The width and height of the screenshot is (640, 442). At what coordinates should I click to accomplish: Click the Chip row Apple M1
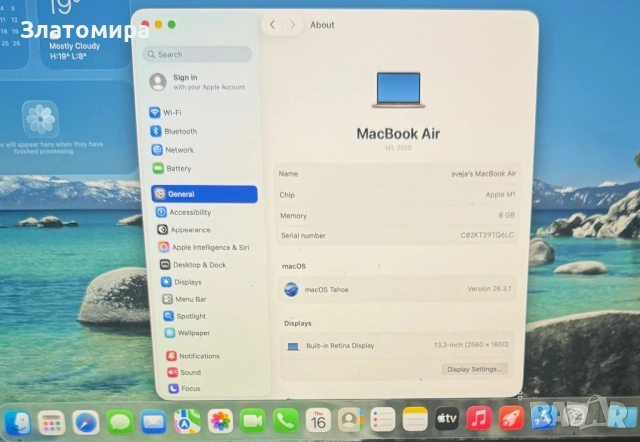(397, 195)
